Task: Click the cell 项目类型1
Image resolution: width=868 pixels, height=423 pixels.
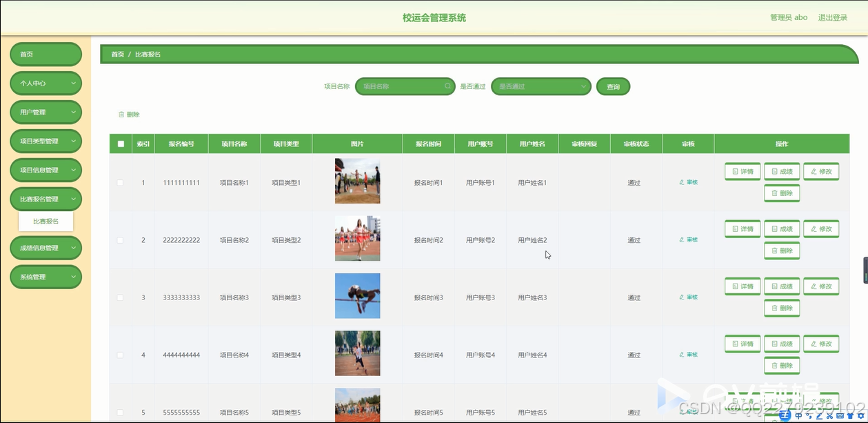Action: [286, 183]
